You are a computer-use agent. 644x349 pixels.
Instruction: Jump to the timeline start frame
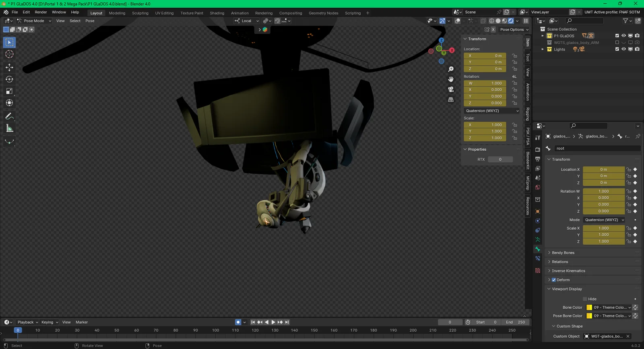pos(253,322)
